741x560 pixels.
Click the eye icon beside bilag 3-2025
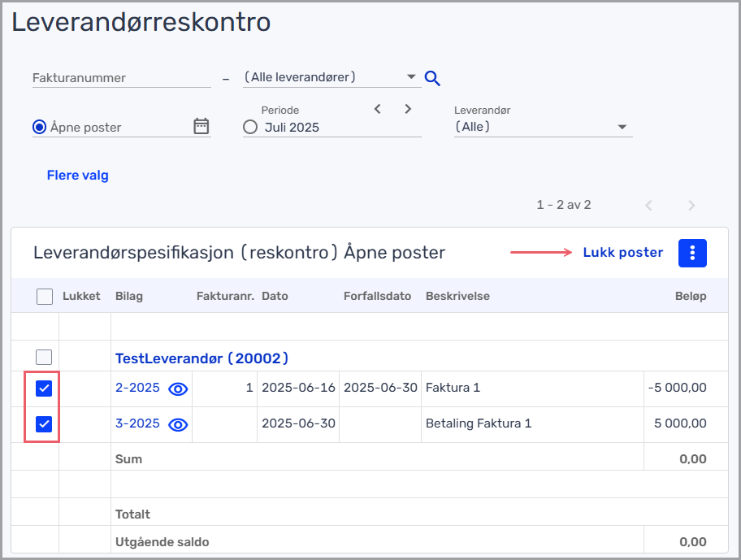point(177,424)
